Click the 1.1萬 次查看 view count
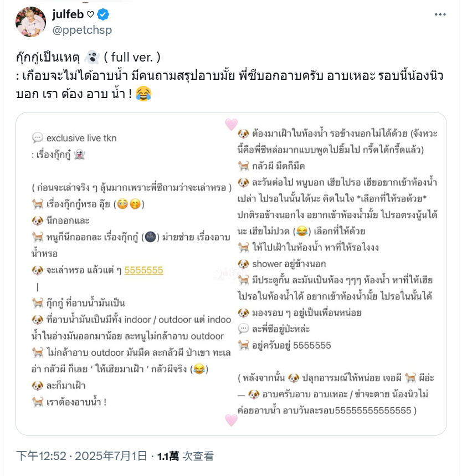The width and height of the screenshot is (467, 476). tap(186, 456)
